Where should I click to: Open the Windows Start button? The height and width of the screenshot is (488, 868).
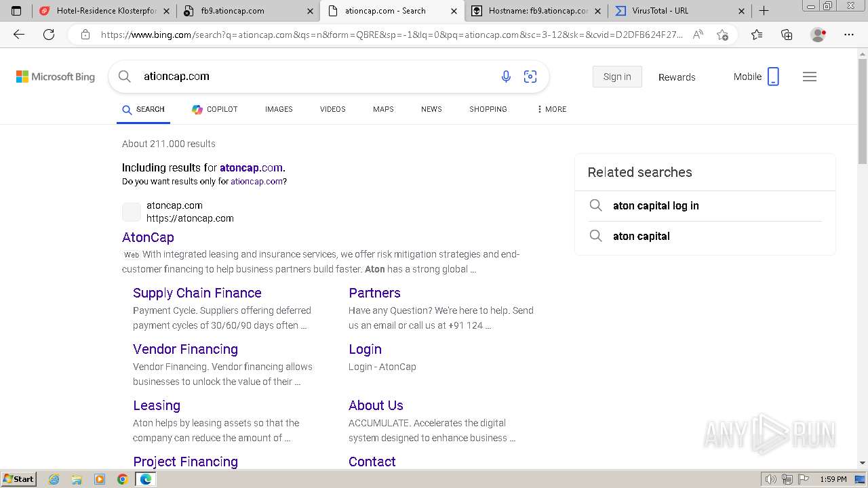(19, 479)
